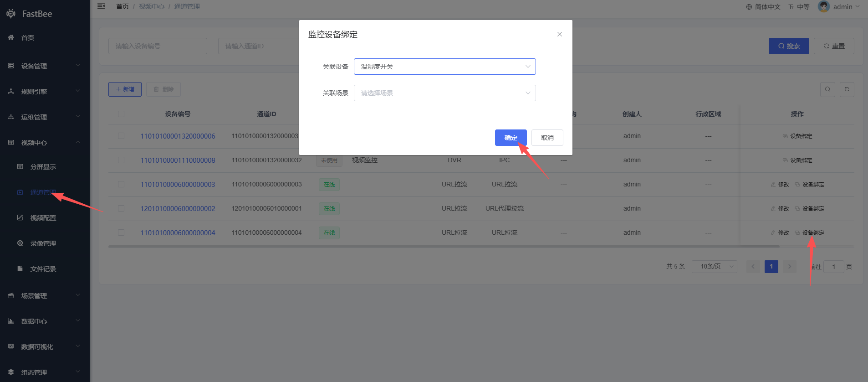Screen dimensions: 868x382
Task: Toggle the select-all checkbox in table header
Action: click(x=121, y=114)
